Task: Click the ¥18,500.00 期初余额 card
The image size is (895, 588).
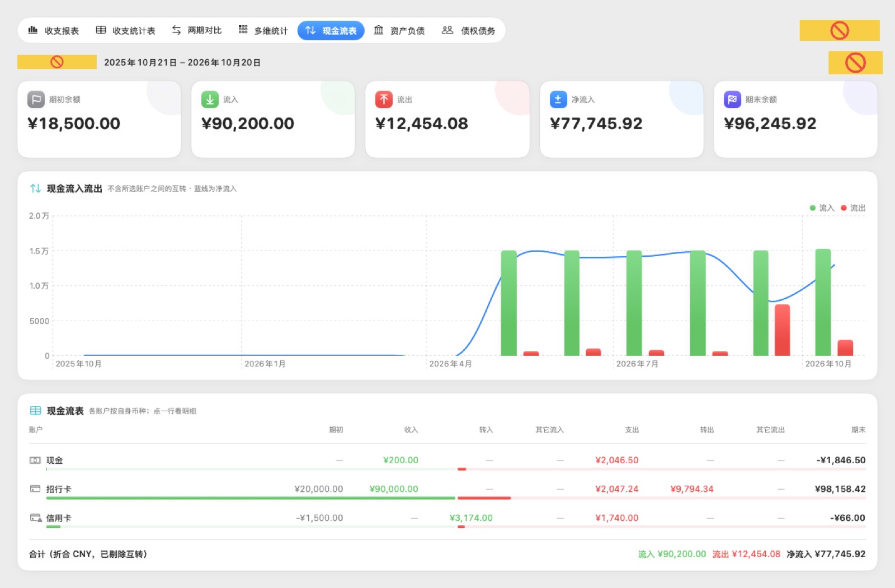Action: [99, 119]
